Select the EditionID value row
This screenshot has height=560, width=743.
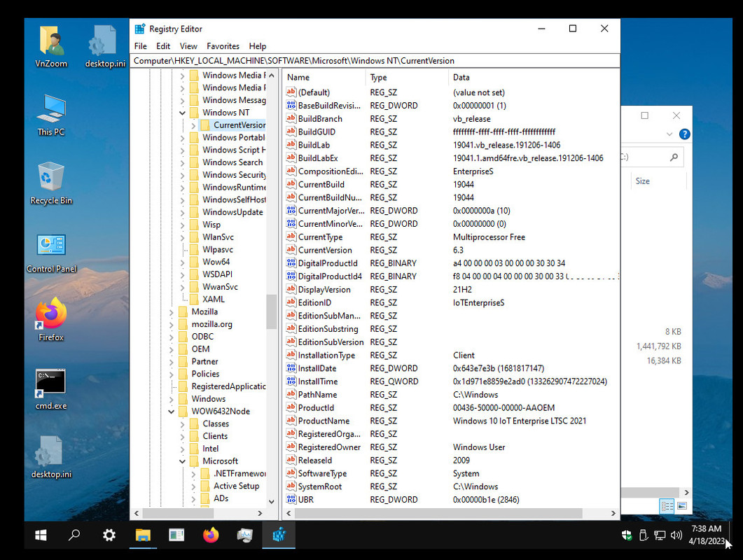pyautogui.click(x=452, y=302)
